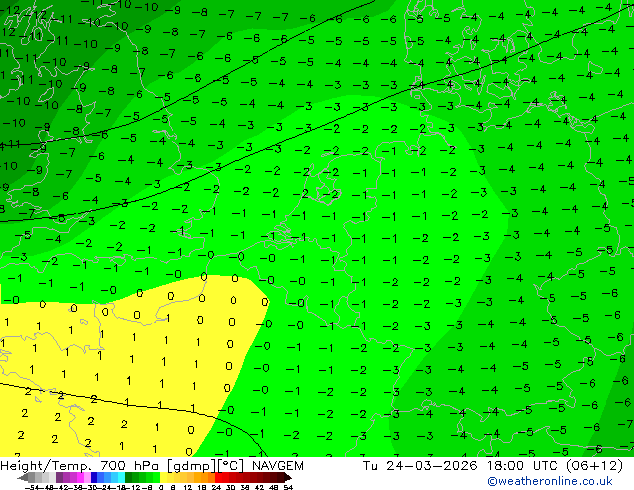Click the '54' label under color scale
The image size is (634, 490).
pos(288,487)
